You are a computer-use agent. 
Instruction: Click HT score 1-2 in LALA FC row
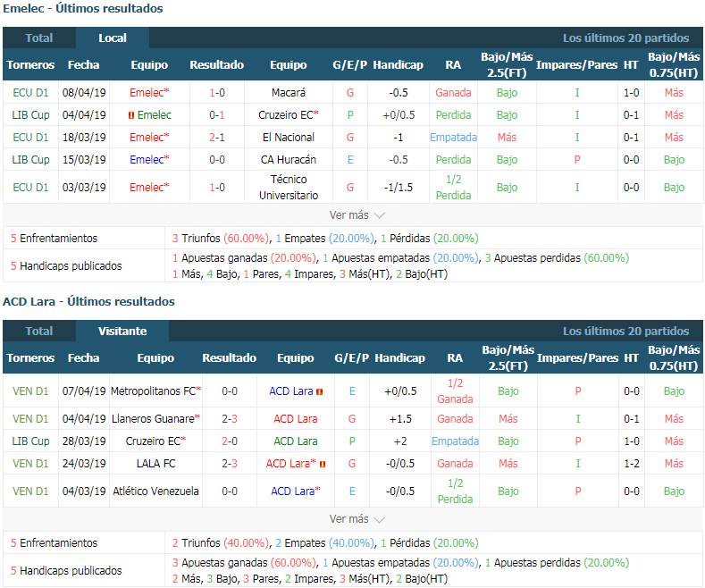point(631,464)
